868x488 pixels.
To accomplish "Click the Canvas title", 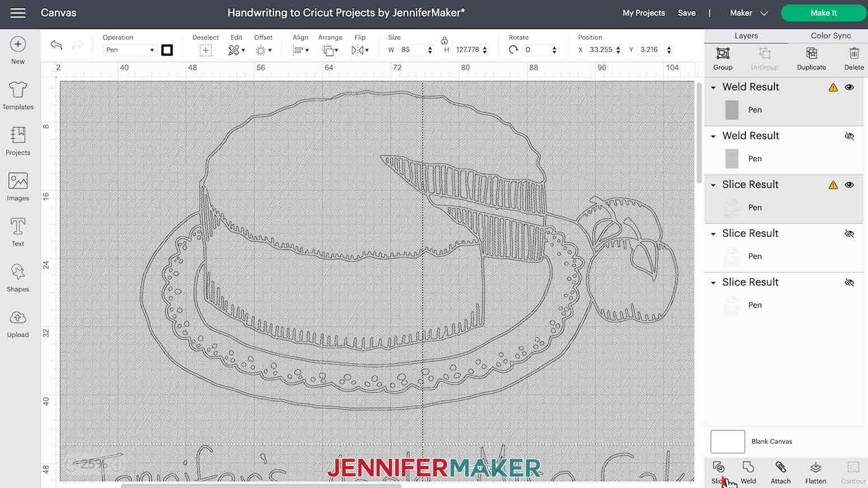I will point(58,12).
